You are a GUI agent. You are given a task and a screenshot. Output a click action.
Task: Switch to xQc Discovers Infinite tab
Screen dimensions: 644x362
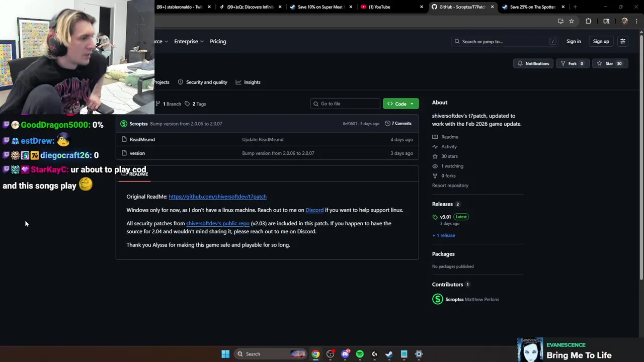click(250, 7)
